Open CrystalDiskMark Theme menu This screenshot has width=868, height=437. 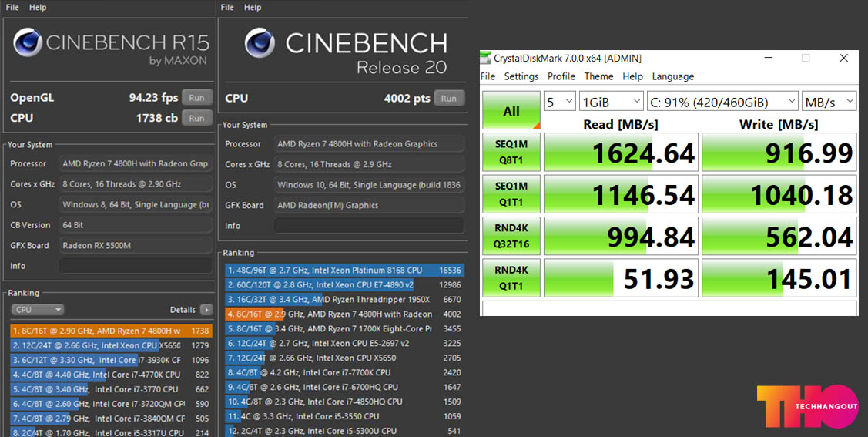(x=599, y=76)
